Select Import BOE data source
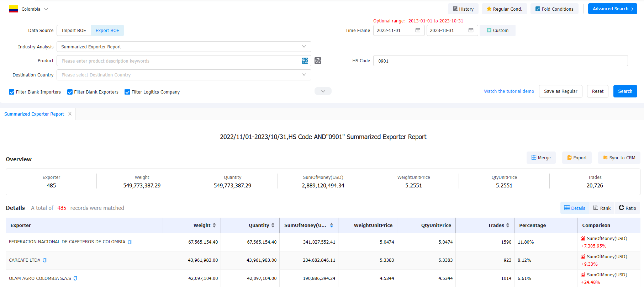Image resolution: width=644 pixels, height=287 pixels. (x=74, y=31)
